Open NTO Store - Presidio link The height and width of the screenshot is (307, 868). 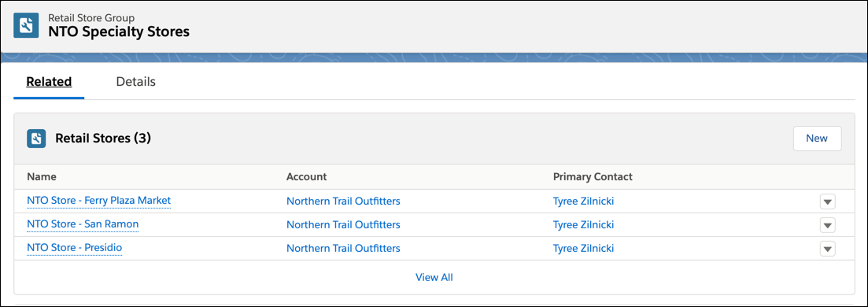point(74,248)
